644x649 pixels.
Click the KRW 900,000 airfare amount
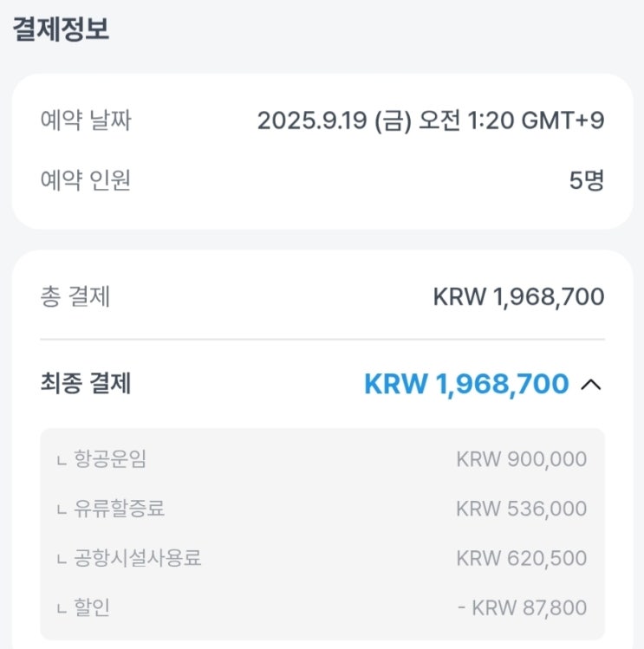tap(521, 459)
